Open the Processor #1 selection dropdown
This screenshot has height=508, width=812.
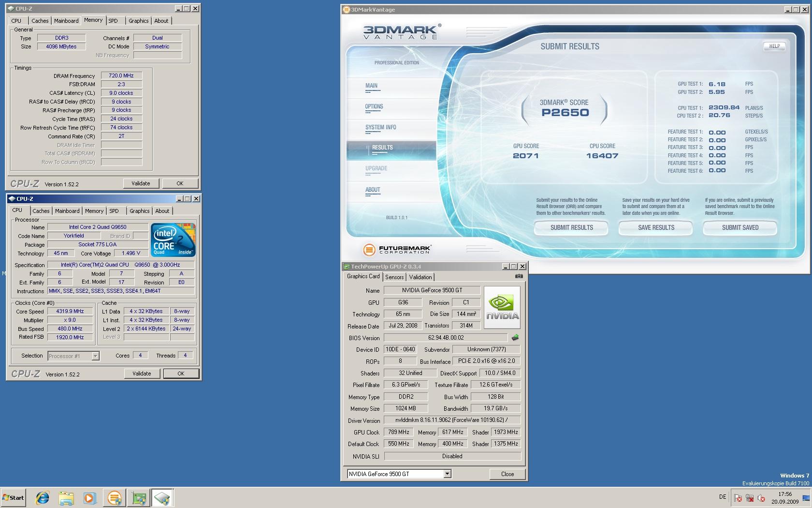[x=95, y=356]
